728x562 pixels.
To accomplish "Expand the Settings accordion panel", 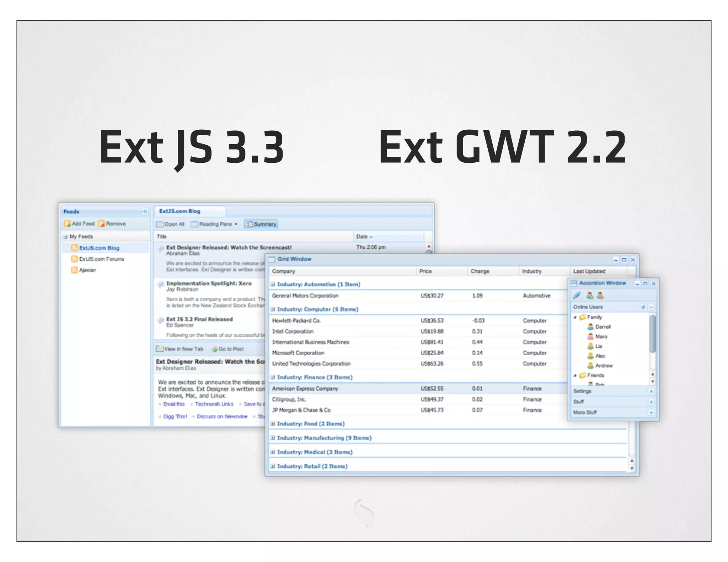I will pos(651,391).
